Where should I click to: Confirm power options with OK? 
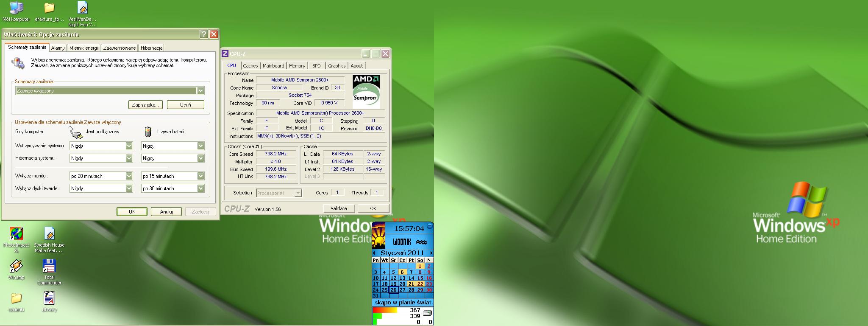click(132, 211)
